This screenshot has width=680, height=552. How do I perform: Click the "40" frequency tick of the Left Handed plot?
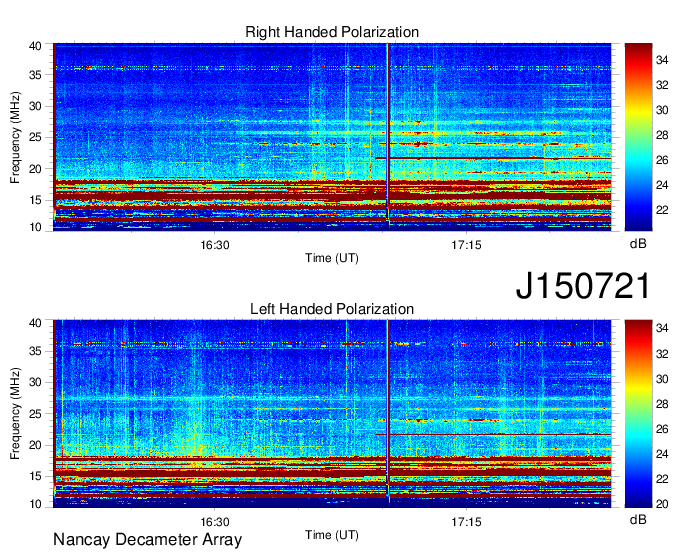35,323
